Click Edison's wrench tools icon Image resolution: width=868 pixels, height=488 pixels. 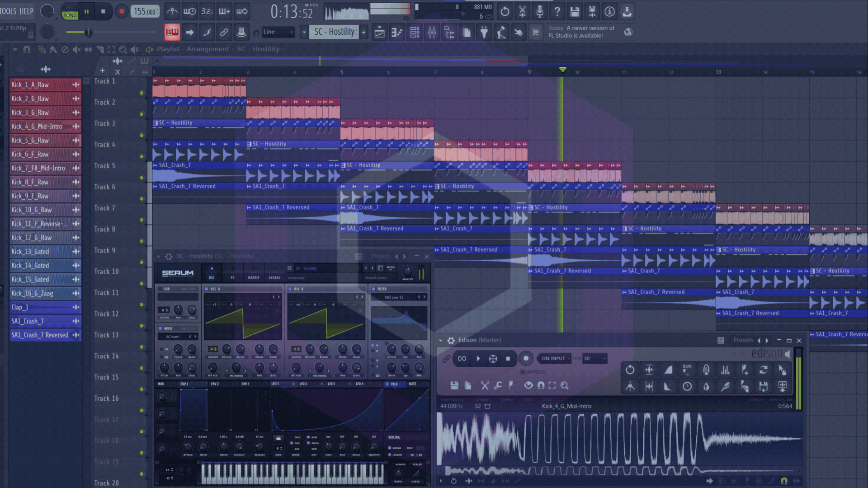pyautogui.click(x=498, y=385)
